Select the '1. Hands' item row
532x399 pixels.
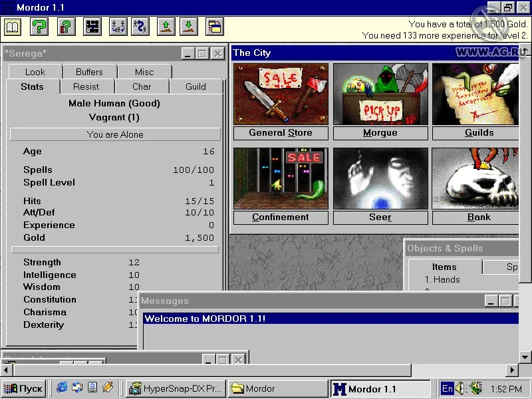click(x=442, y=279)
